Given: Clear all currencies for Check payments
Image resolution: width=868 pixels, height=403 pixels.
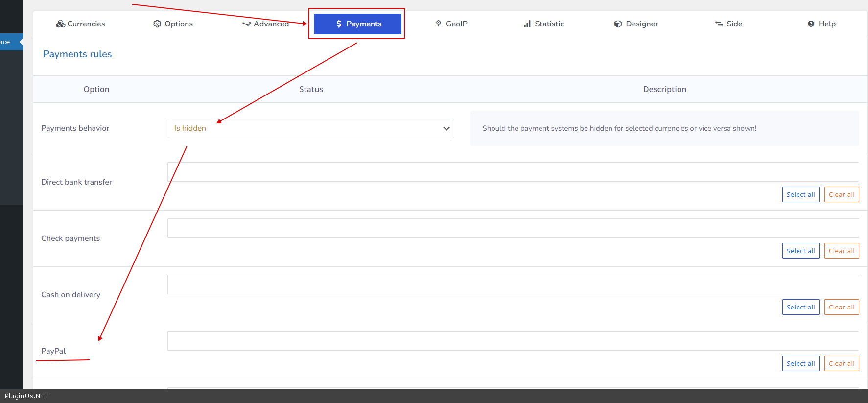Looking at the screenshot, I should pyautogui.click(x=841, y=251).
